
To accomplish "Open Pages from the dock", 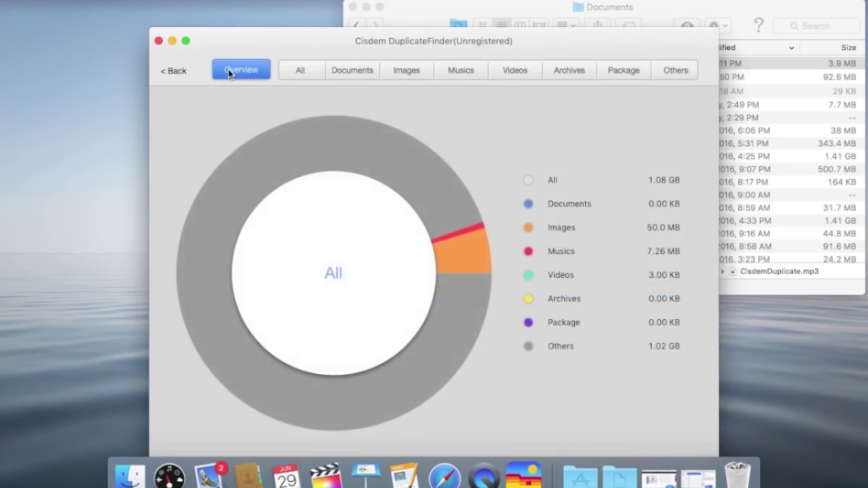I will (x=405, y=476).
